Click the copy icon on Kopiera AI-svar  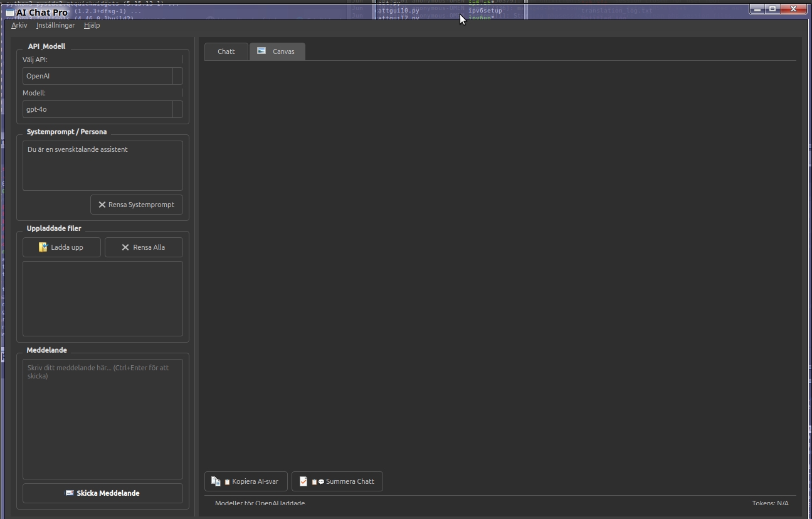216,481
